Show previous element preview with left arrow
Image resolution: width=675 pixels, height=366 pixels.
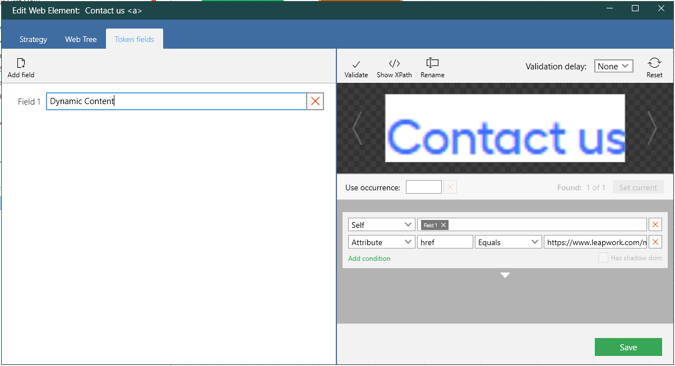click(x=357, y=128)
